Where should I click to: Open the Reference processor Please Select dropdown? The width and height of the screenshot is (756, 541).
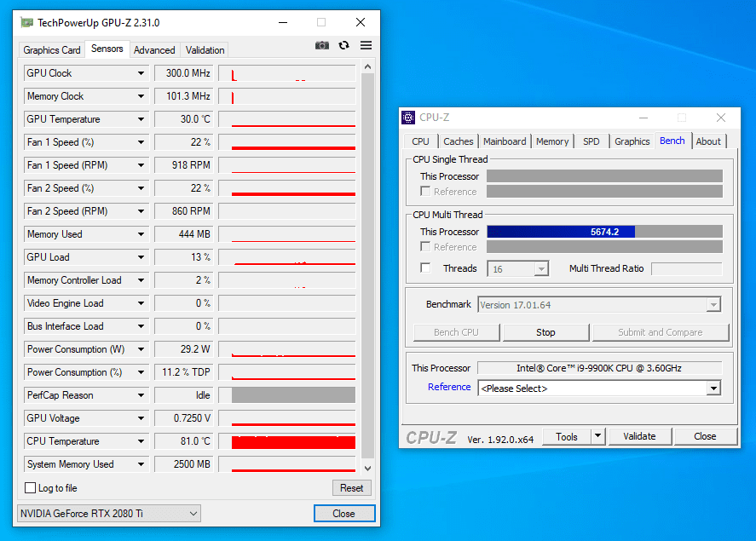[x=713, y=388]
